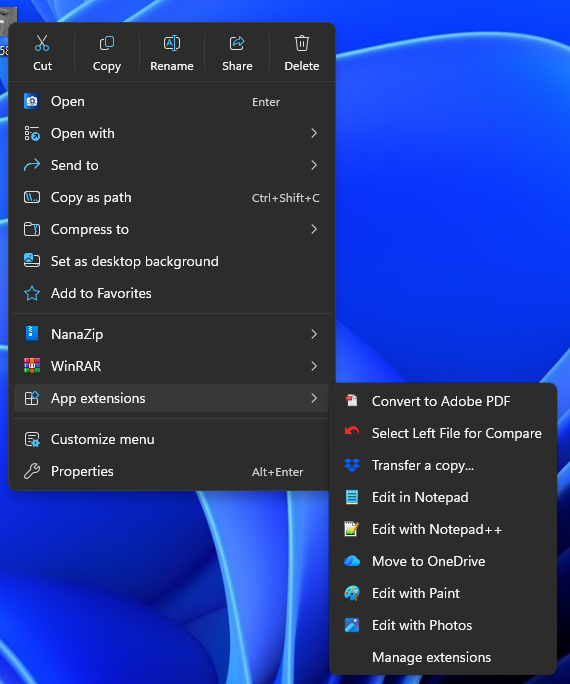Expand the WinRAR submenu chevron
This screenshot has width=570, height=684.
314,366
